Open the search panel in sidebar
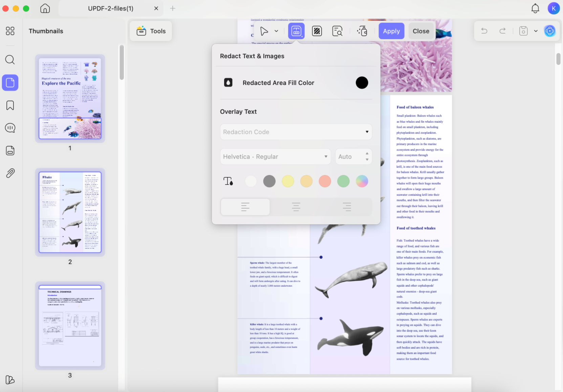 click(x=10, y=60)
